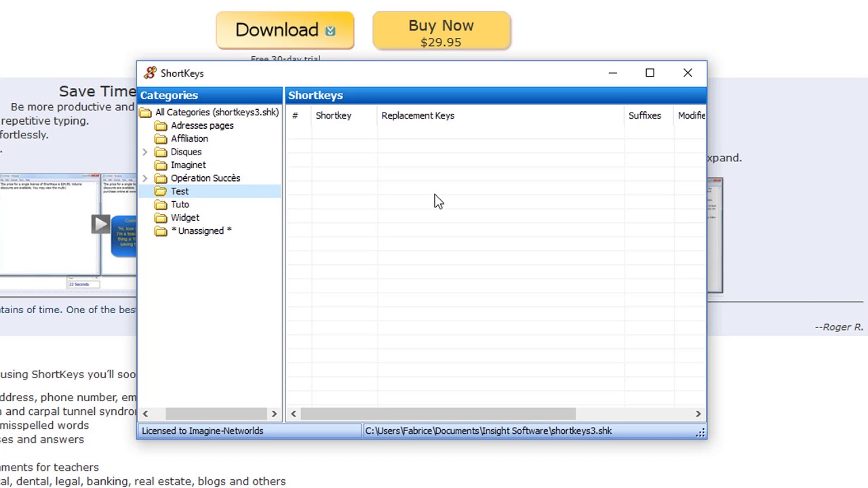868x488 pixels.
Task: Click the Disques folder icon
Action: pos(161,152)
